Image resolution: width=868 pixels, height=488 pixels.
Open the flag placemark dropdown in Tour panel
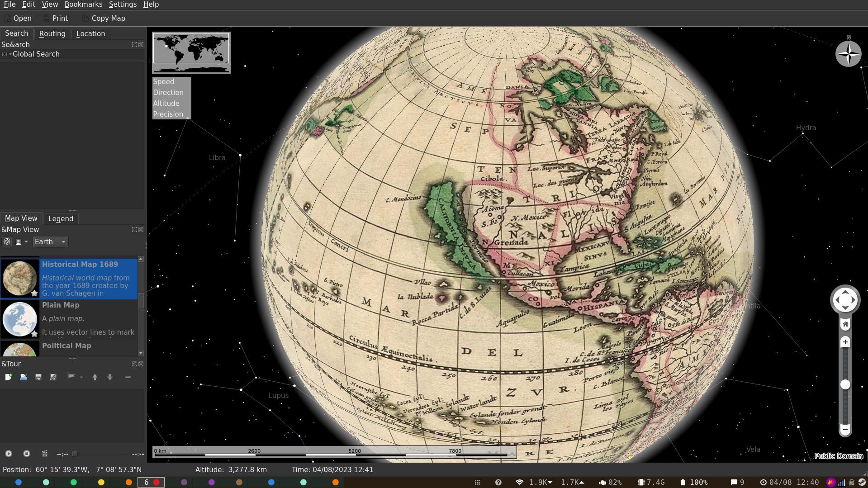81,377
